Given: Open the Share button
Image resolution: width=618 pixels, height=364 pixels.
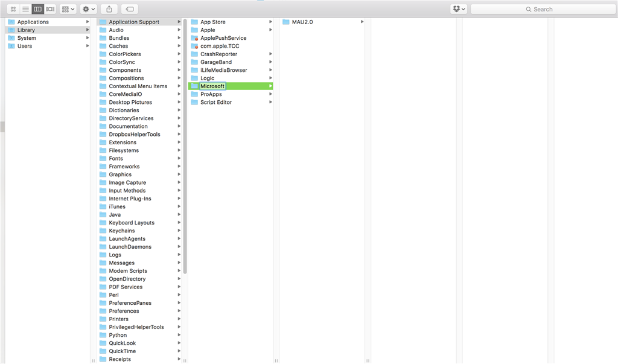Looking at the screenshot, I should tap(109, 8).
